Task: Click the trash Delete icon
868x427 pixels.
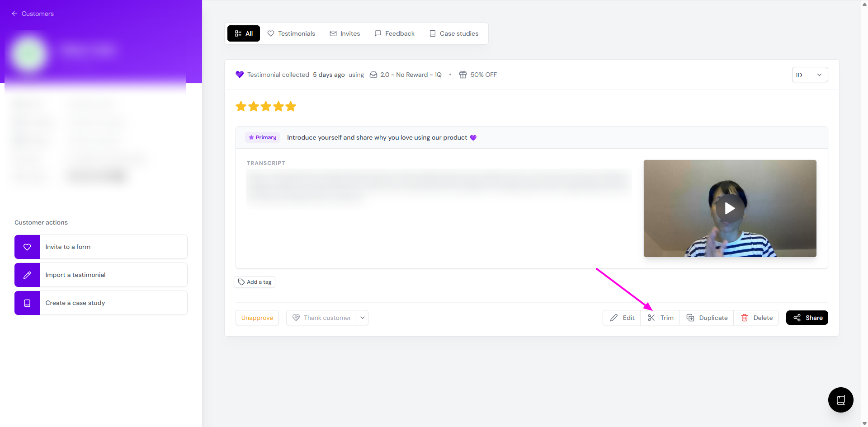Action: tap(744, 318)
